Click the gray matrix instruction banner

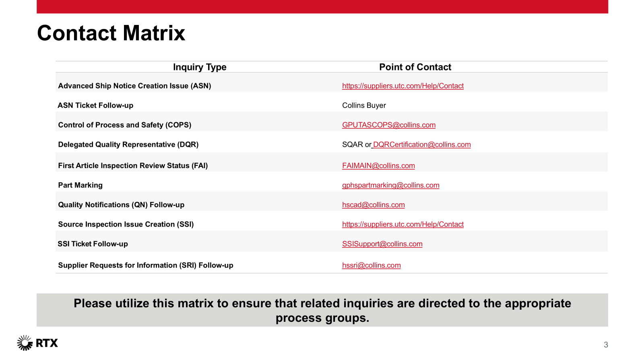pos(322,310)
